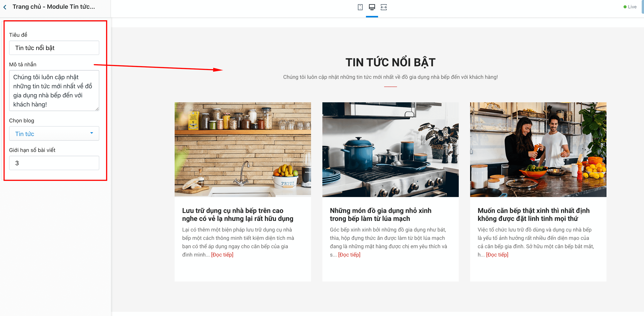Click the Trang chủ - Module Tin tức title
Viewport: 644px width, 316px height.
coord(54,7)
